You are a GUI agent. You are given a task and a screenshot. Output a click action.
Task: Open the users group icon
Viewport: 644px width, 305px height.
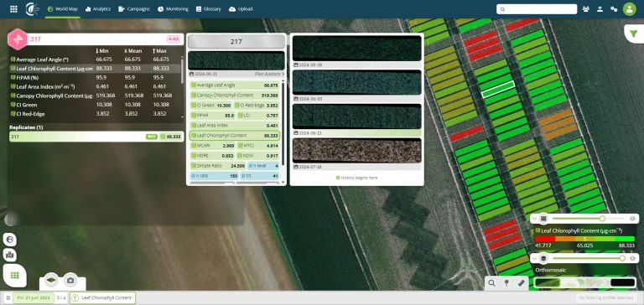pos(585,9)
